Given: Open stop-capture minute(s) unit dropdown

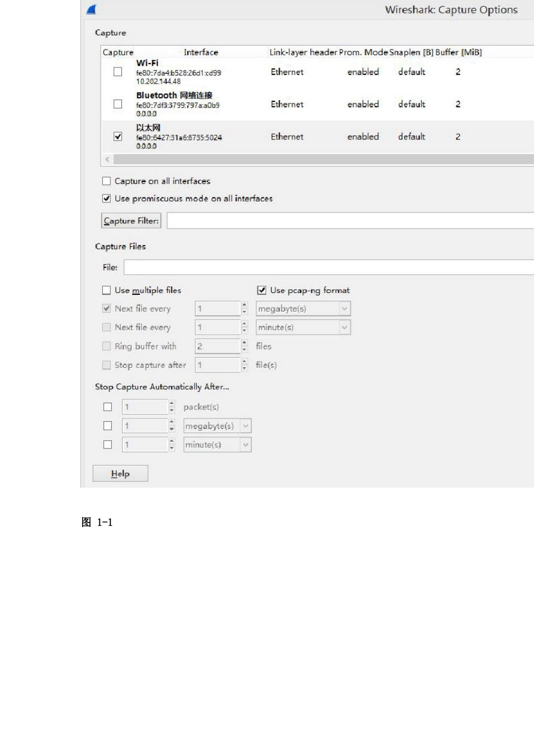Looking at the screenshot, I should coord(218,444).
